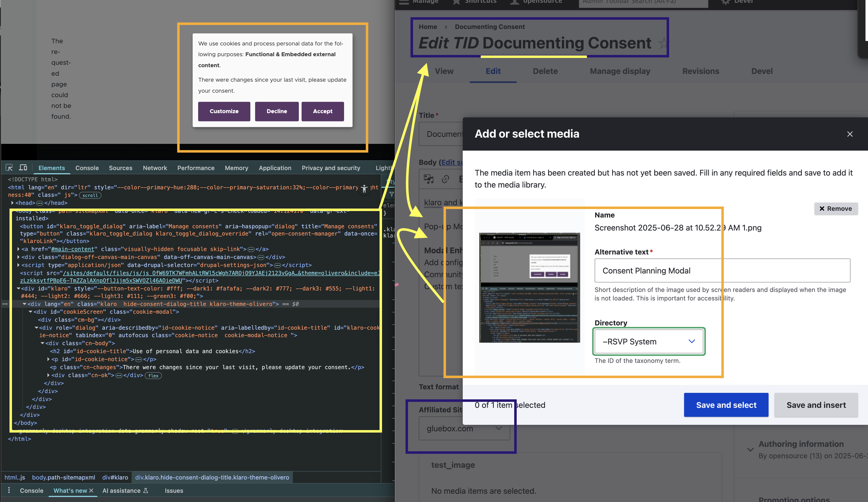Open the Memory tab in DevTools
The width and height of the screenshot is (868, 502).
(236, 168)
